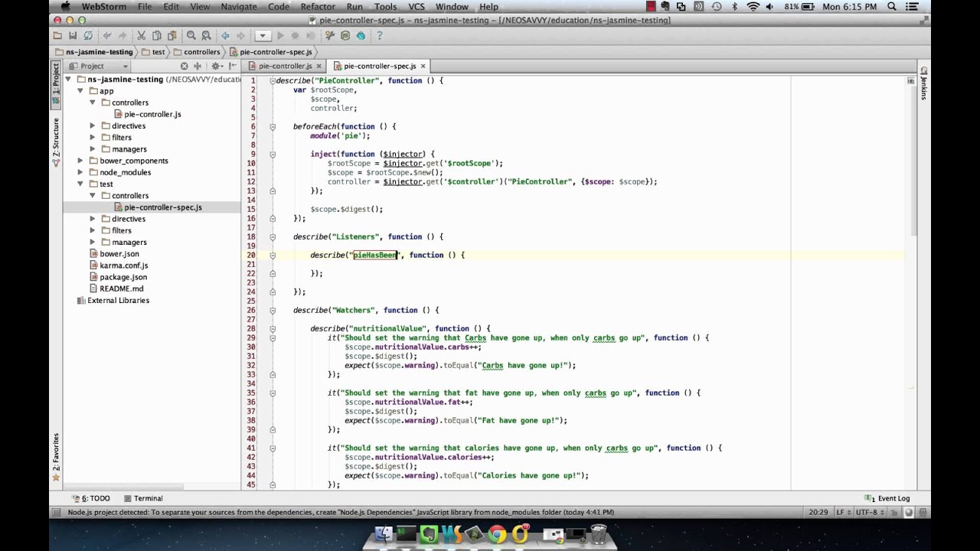Click the Open folder toolbar icon
Image resolution: width=980 pixels, height=551 pixels.
point(57,36)
